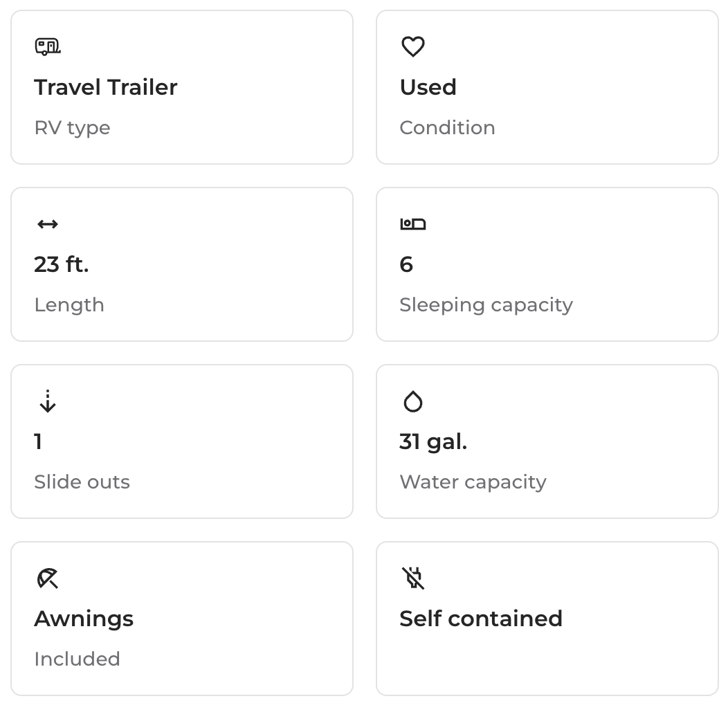728x703 pixels.
Task: Click the double-arrow length icon
Action: click(48, 224)
